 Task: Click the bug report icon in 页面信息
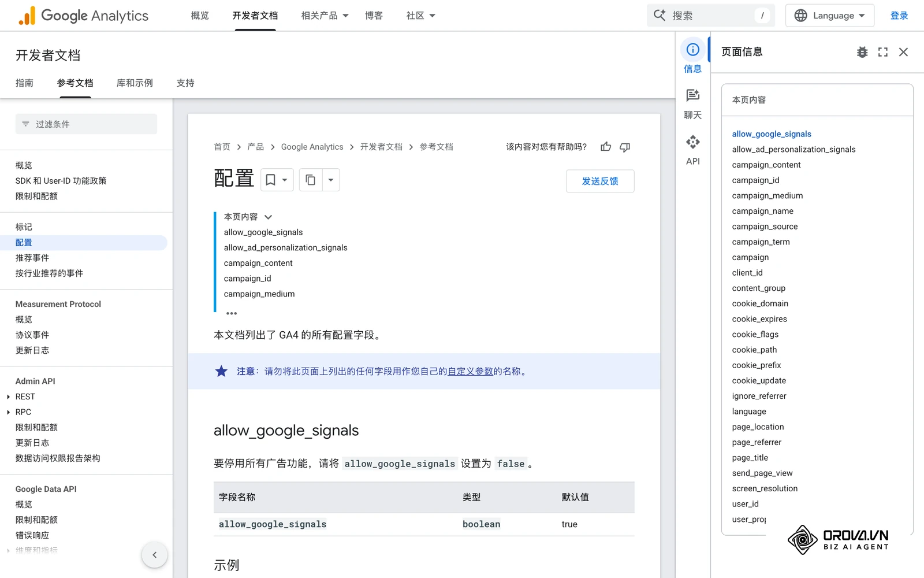pos(862,52)
